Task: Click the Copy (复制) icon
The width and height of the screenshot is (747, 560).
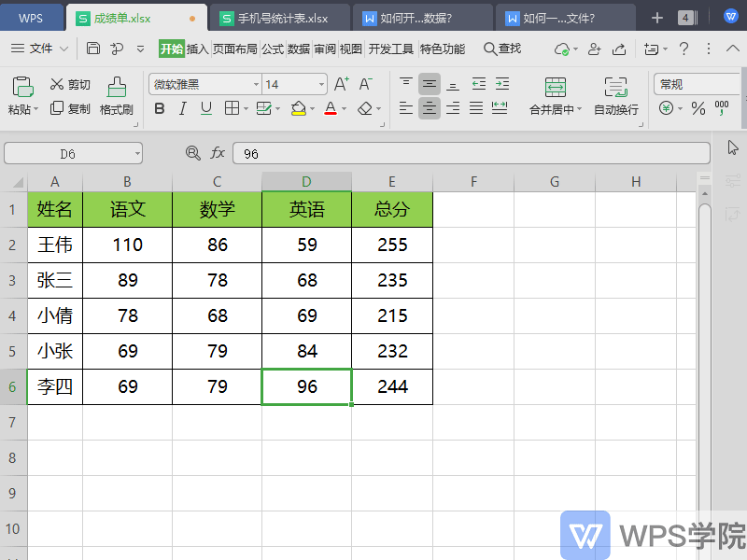Action: click(x=57, y=108)
